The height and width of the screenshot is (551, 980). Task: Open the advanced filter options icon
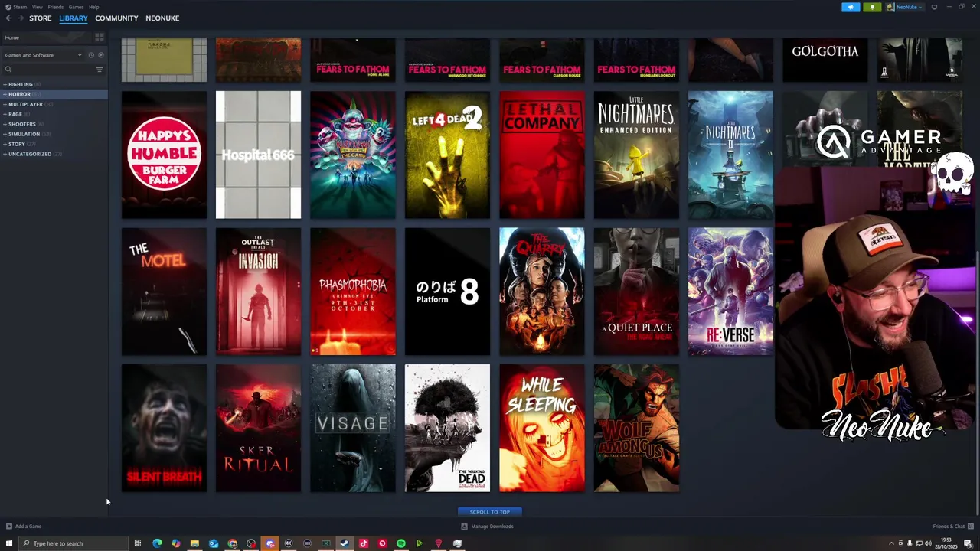[x=100, y=70]
